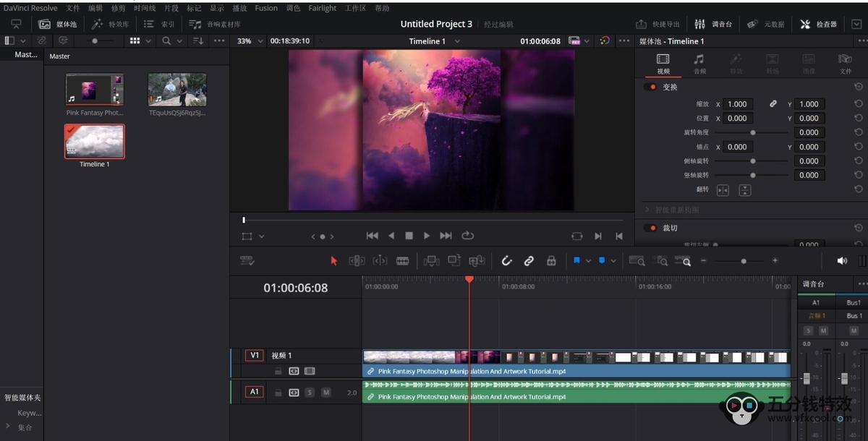Screen dimensions: 868x441
Task: Select Pink Fantasy clip thumbnail in media pool
Action: [95, 90]
